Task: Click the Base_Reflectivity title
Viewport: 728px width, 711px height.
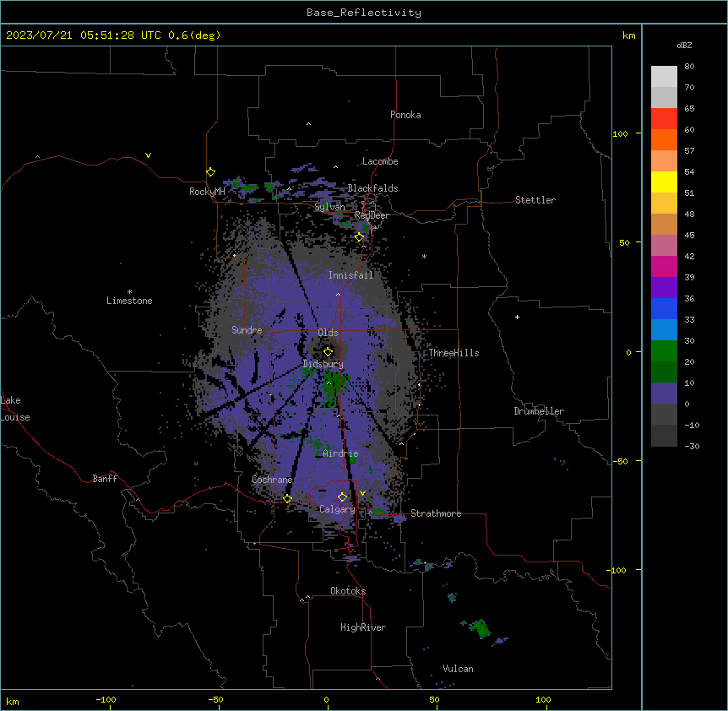Action: (364, 13)
